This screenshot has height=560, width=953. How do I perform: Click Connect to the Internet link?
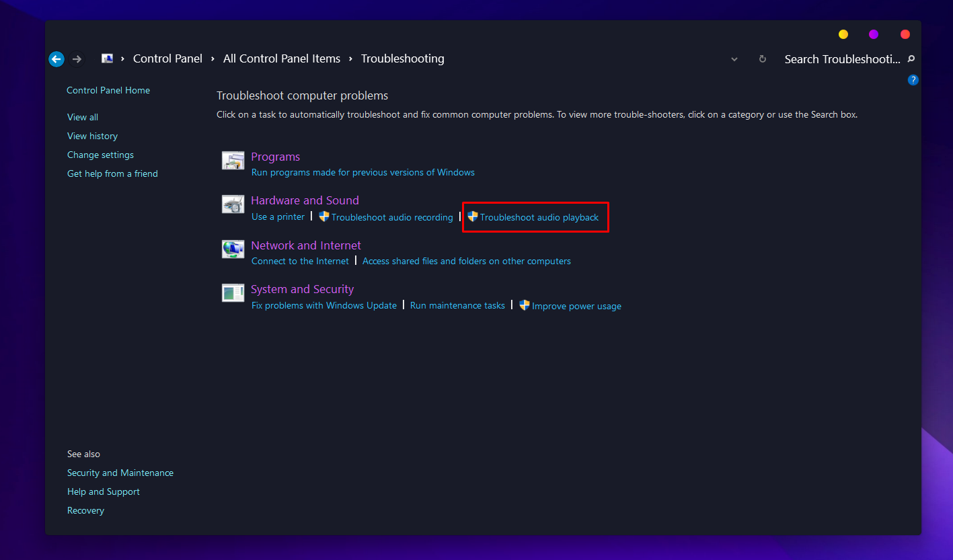[x=300, y=261]
